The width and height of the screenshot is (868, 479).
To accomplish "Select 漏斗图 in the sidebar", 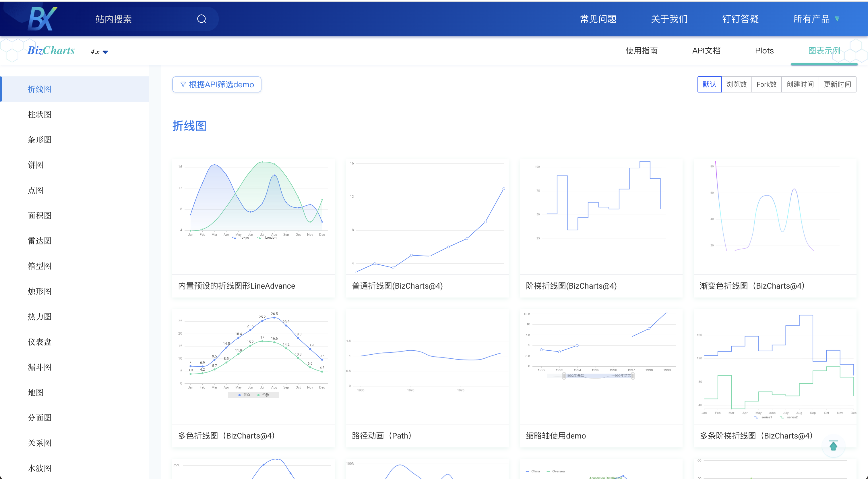I will click(74, 367).
